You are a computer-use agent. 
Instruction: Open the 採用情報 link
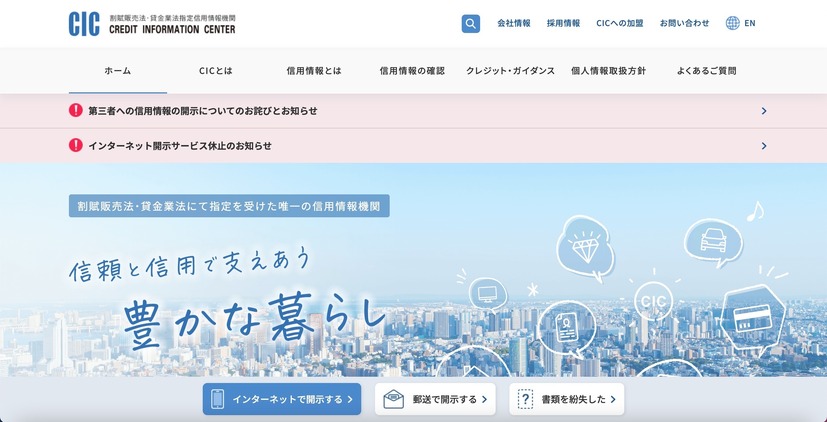pos(563,23)
